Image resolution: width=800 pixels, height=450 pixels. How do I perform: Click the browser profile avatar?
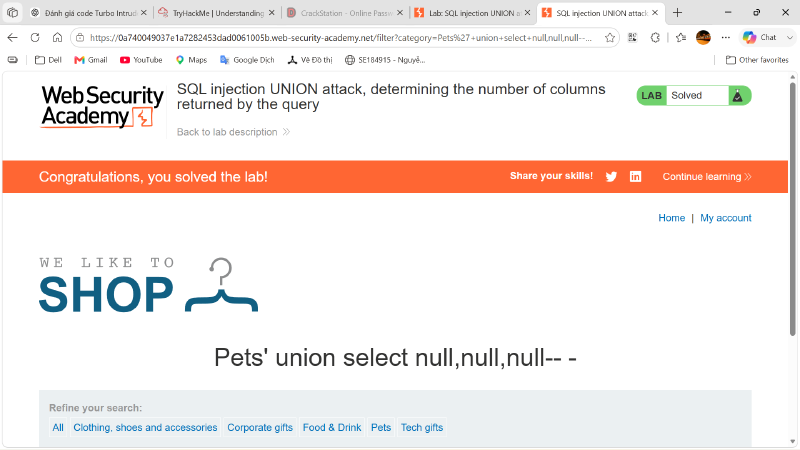point(703,37)
